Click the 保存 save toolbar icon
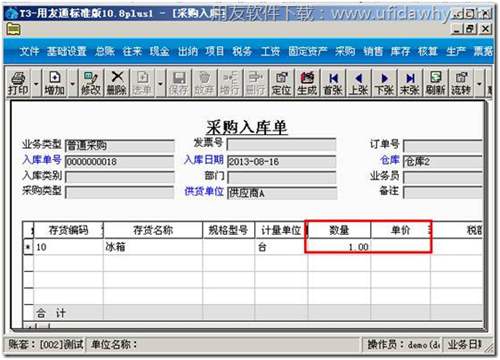500x360 pixels. point(178,83)
